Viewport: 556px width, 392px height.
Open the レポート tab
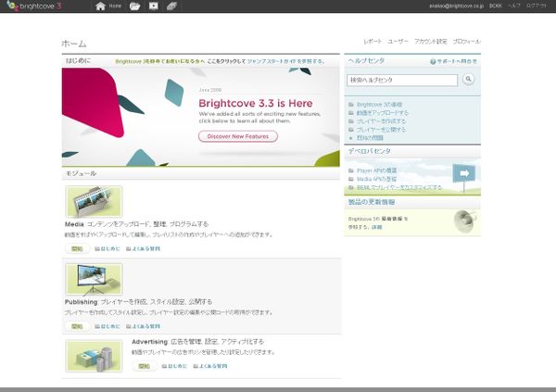[373, 42]
